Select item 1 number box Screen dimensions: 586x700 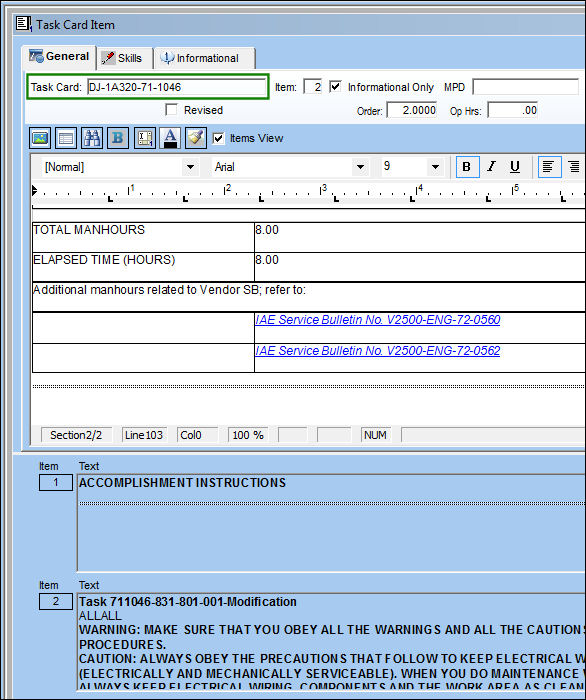[56, 483]
